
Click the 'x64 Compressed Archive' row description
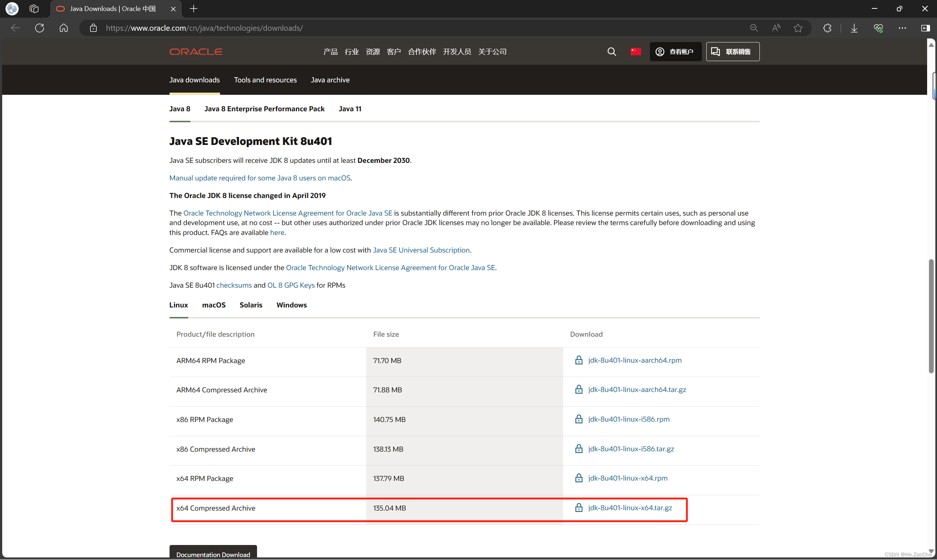[x=216, y=508]
